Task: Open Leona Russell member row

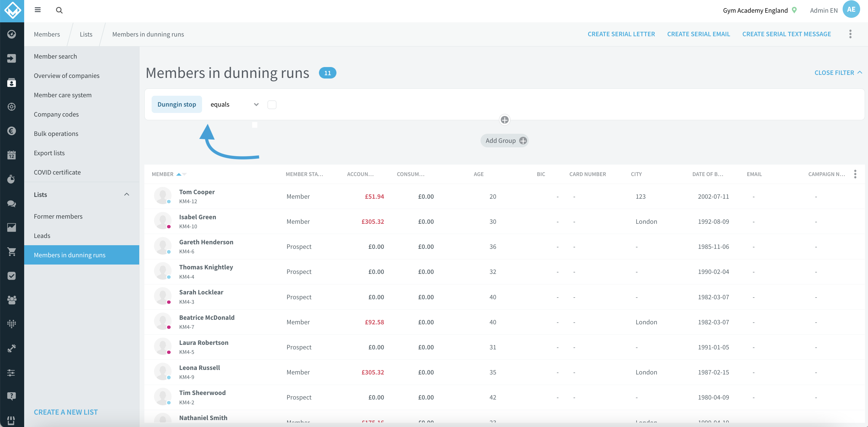Action: pyautogui.click(x=504, y=372)
